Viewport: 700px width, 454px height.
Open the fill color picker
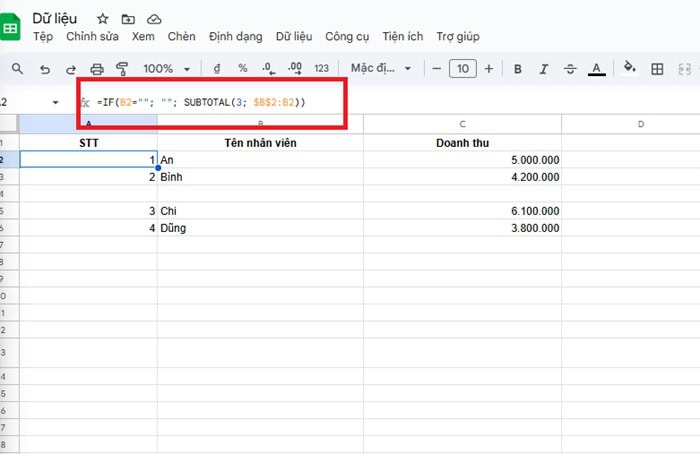[x=629, y=69]
